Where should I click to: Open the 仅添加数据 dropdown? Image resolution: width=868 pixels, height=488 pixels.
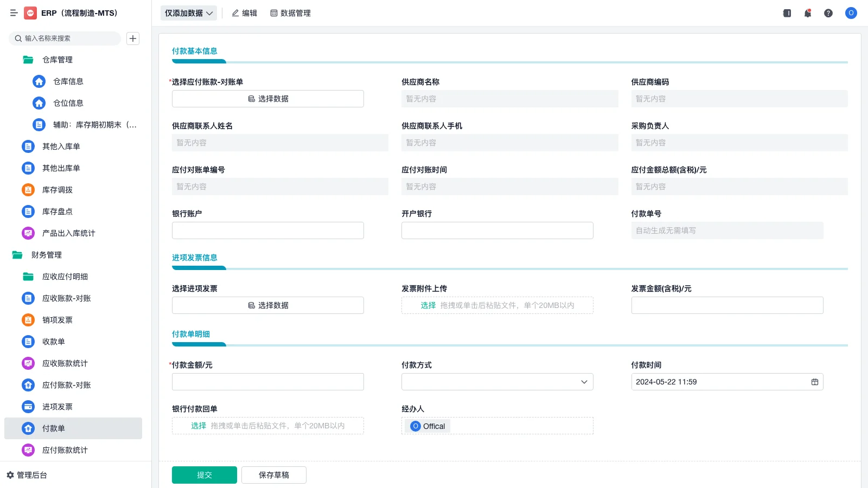(x=189, y=13)
